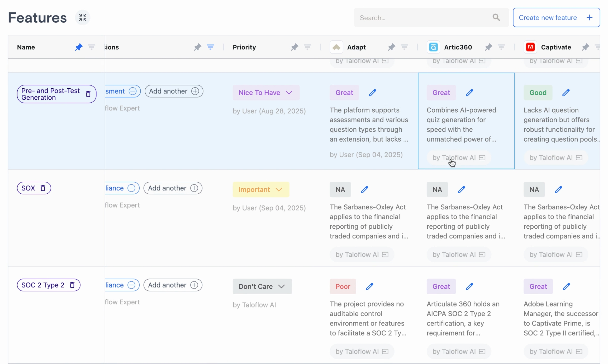Open the Nice To Have priority dropdown
Screen dimensions: 608x364
click(x=266, y=93)
